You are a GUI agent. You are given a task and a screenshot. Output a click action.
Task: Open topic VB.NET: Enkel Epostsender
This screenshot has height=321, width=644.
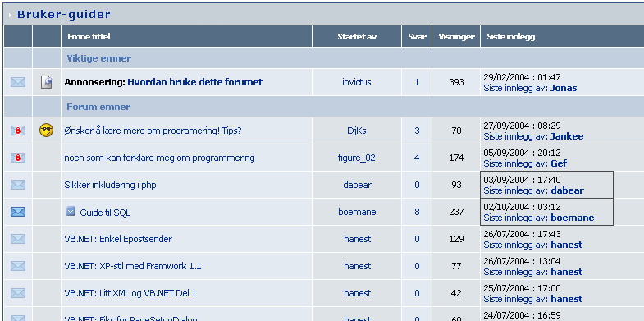coord(118,239)
